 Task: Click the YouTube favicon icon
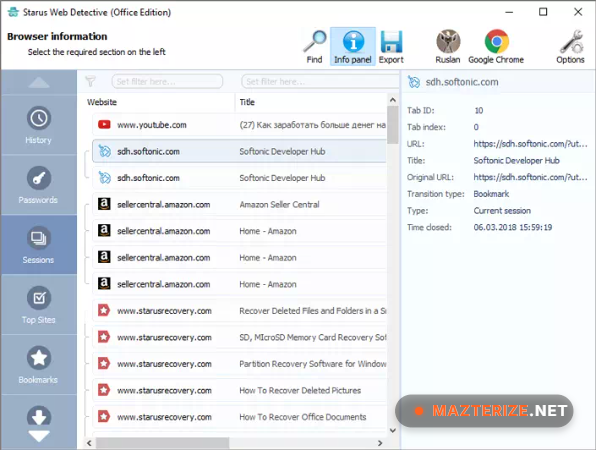click(x=104, y=124)
